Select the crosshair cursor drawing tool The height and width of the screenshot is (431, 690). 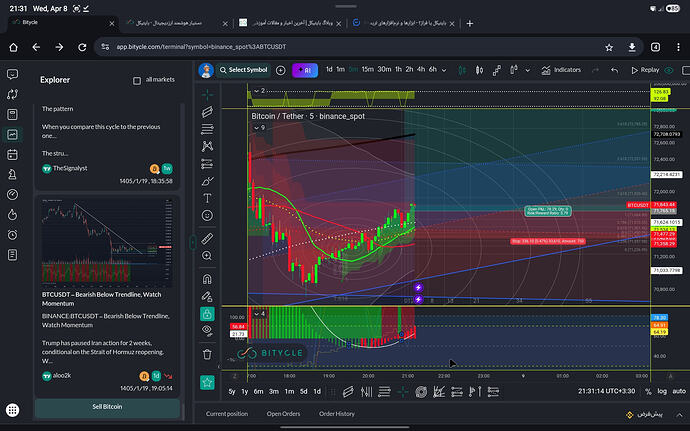coord(207,94)
